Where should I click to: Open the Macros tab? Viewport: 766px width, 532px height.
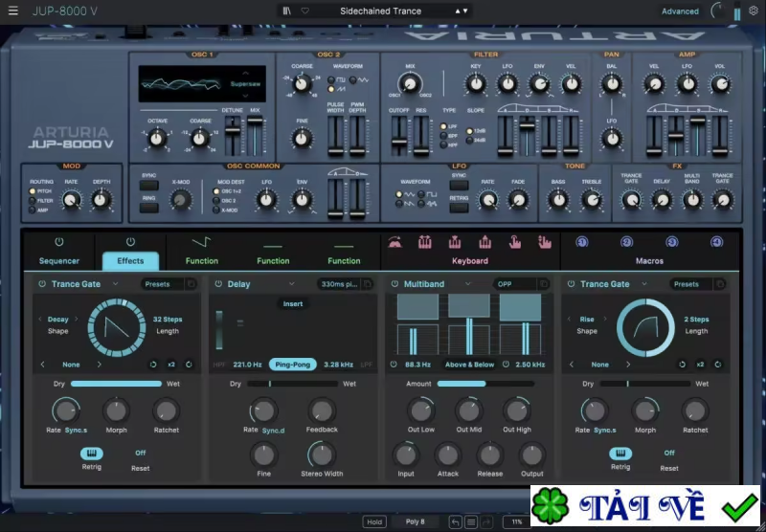tap(649, 260)
